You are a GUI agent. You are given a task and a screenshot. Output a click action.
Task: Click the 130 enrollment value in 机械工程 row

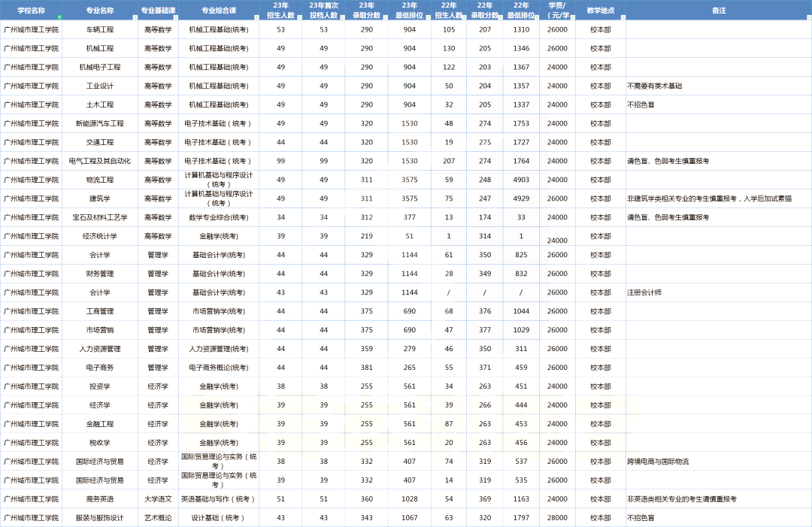[x=449, y=48]
